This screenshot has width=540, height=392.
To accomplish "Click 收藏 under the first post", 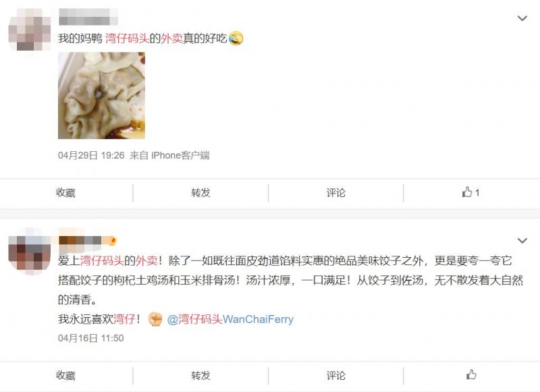I will (x=65, y=193).
